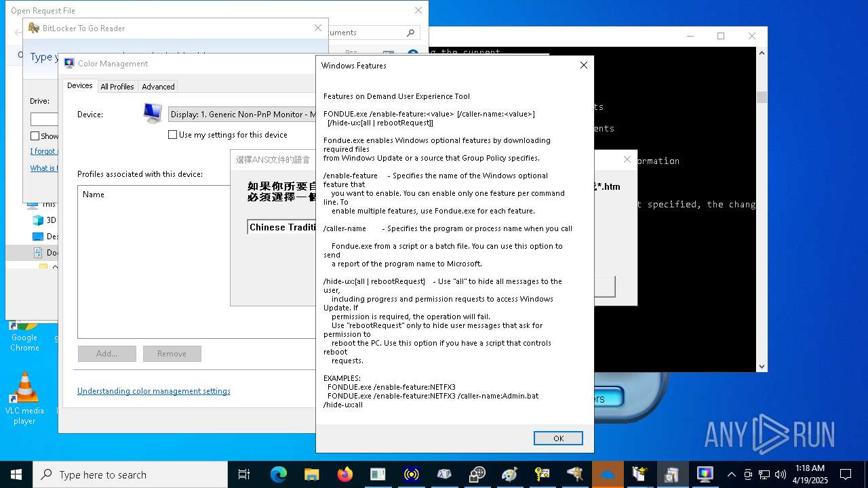Screen dimensions: 868x488
Task: Click the console window scrollbar thumb
Action: pyautogui.click(x=762, y=97)
